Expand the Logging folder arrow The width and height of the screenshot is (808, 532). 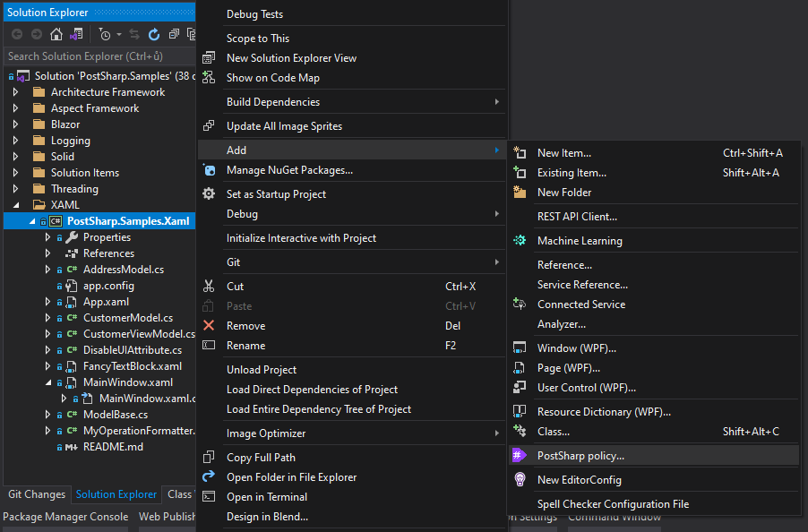click(x=15, y=140)
